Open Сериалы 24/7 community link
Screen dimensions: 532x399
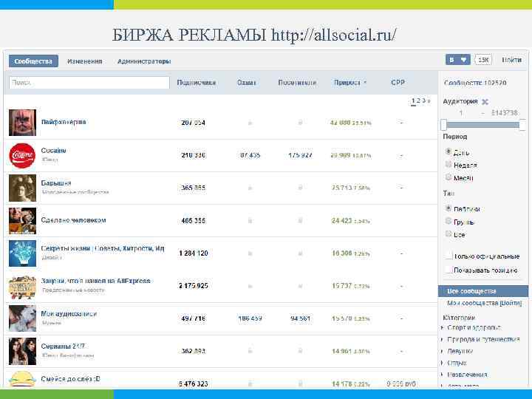63,347
